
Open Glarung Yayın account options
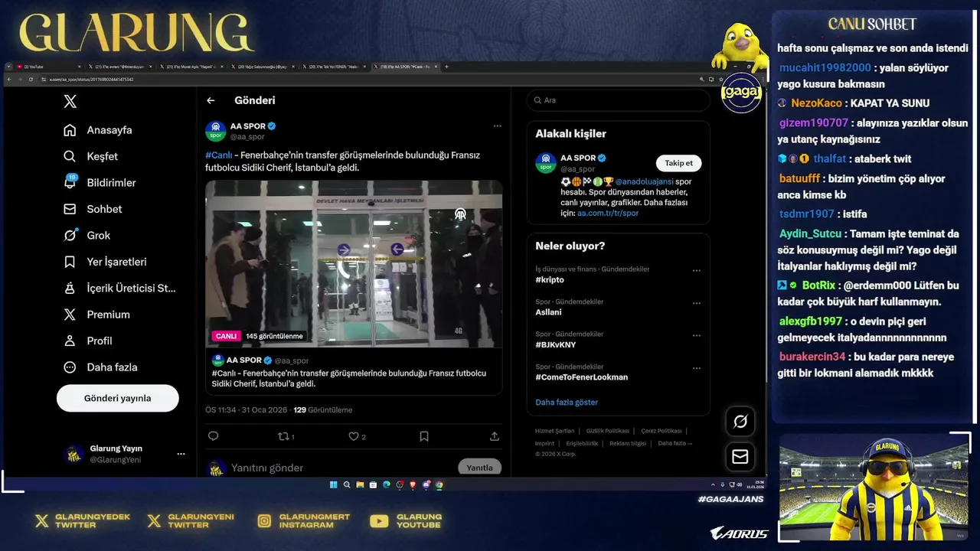point(181,454)
